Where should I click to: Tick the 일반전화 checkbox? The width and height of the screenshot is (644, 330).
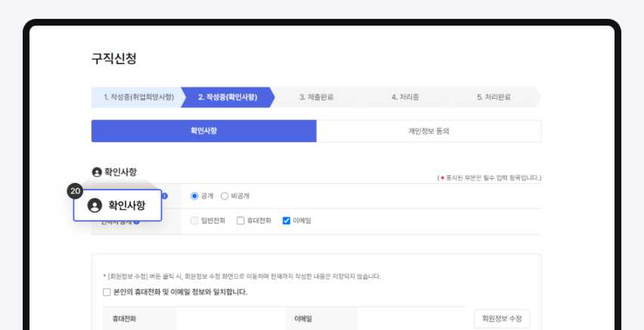click(194, 221)
